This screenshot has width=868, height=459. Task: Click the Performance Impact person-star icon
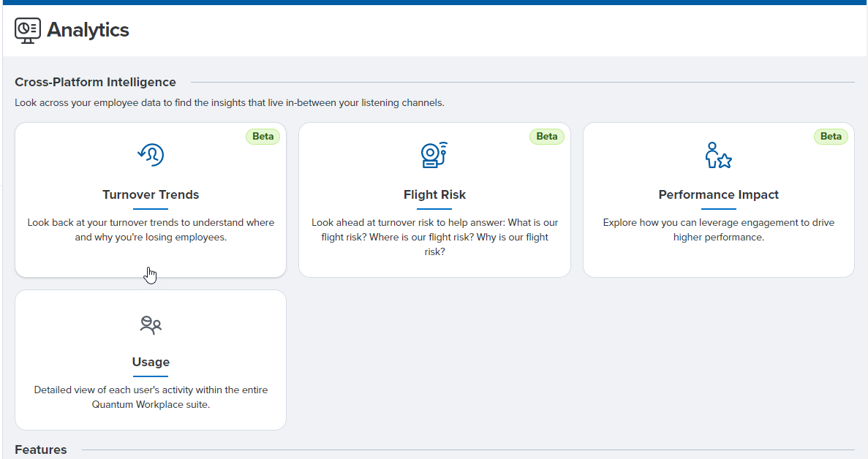(x=719, y=155)
